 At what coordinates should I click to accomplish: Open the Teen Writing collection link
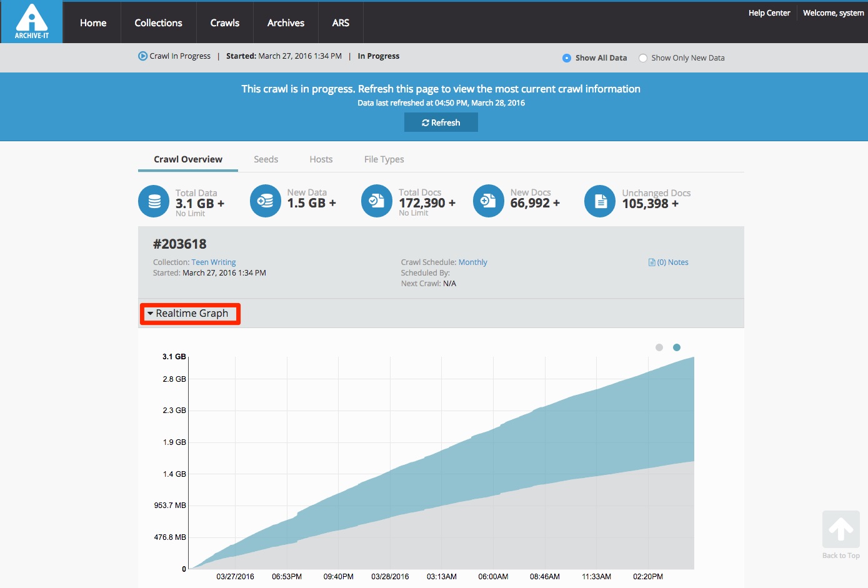point(214,262)
